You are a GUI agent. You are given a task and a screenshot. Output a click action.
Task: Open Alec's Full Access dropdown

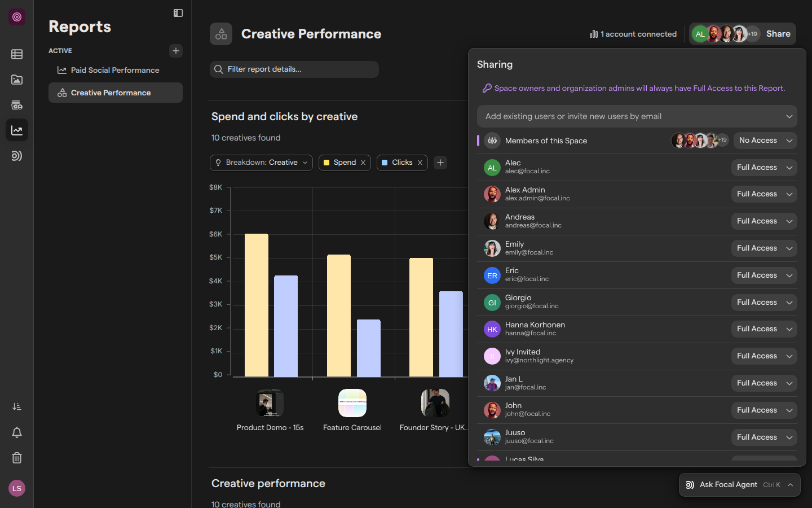click(x=764, y=168)
